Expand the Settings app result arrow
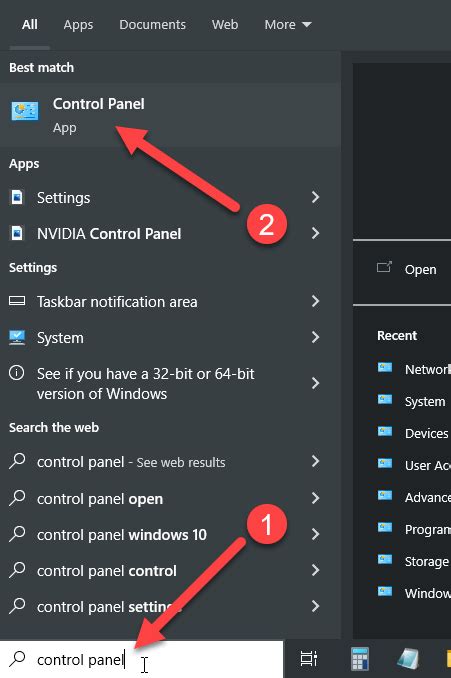Image resolution: width=451 pixels, height=678 pixels. coord(316,197)
